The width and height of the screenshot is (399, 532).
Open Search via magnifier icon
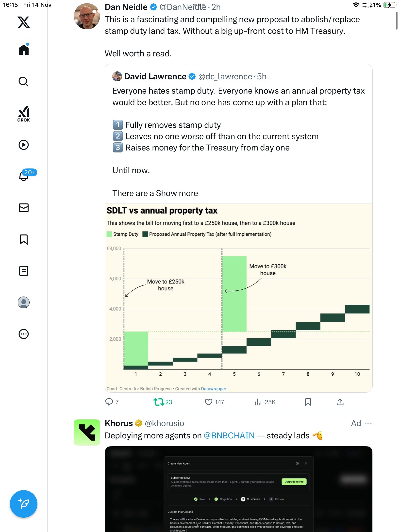point(24,82)
